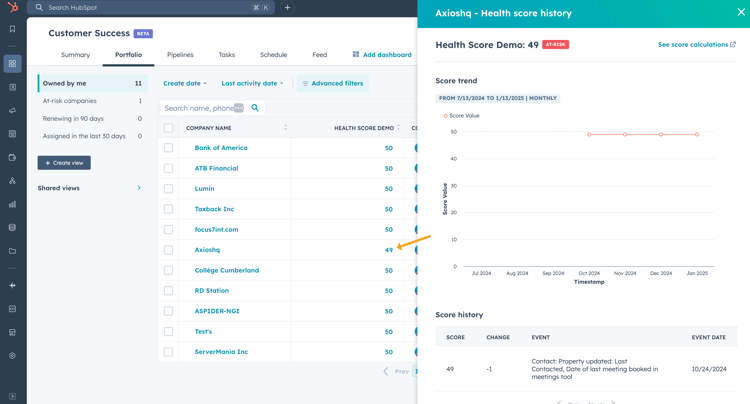Toggle the Score Value legend marker
750x404 pixels.
(445, 116)
